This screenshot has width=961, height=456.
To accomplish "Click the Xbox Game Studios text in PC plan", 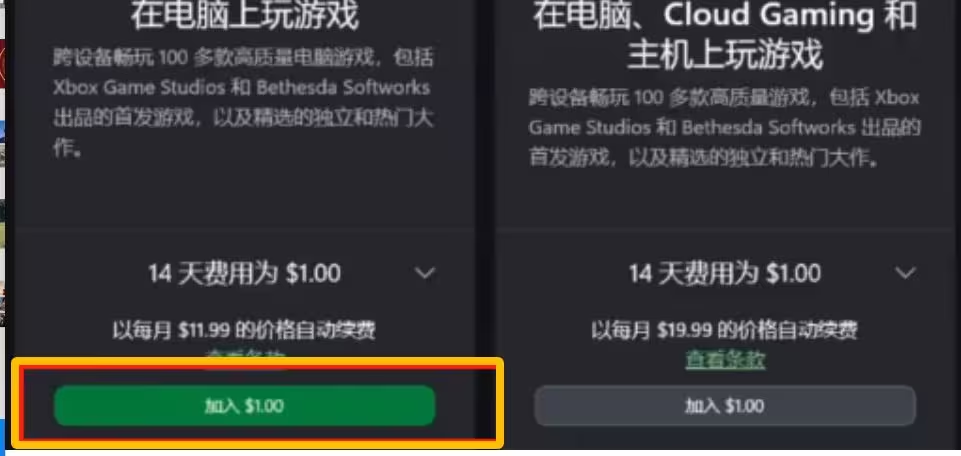I will [139, 88].
